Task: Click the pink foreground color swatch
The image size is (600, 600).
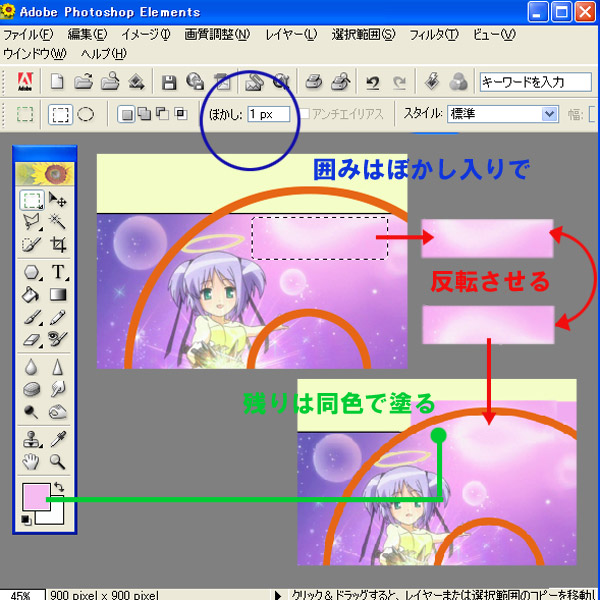Action: [x=36, y=496]
